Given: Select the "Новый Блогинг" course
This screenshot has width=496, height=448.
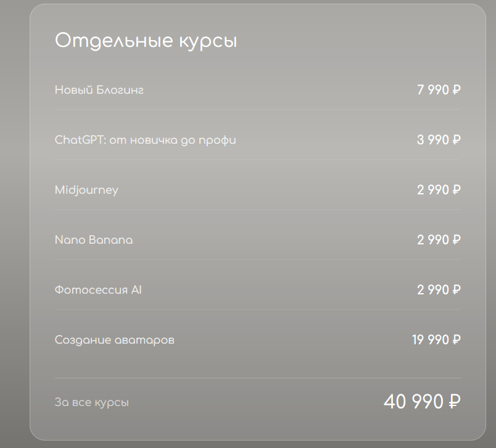Looking at the screenshot, I should coord(99,90).
